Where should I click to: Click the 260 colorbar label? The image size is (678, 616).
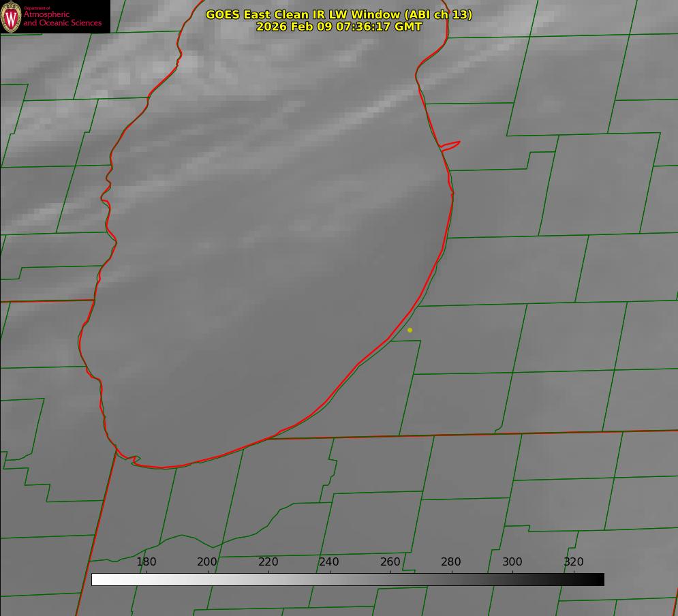tap(390, 561)
